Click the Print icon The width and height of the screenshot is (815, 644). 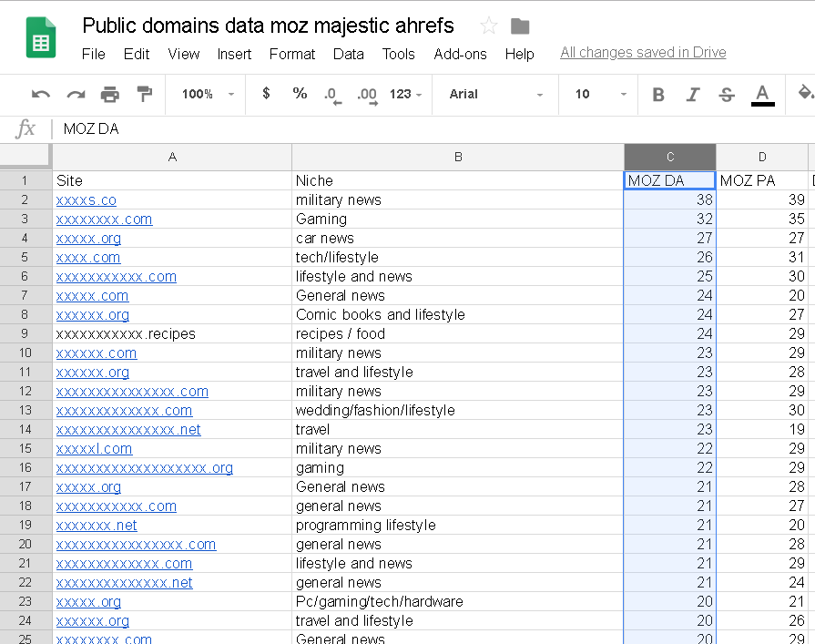click(110, 94)
